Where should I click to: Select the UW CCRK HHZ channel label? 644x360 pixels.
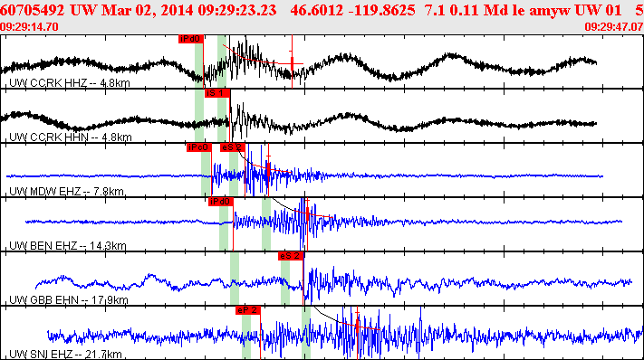[70, 83]
